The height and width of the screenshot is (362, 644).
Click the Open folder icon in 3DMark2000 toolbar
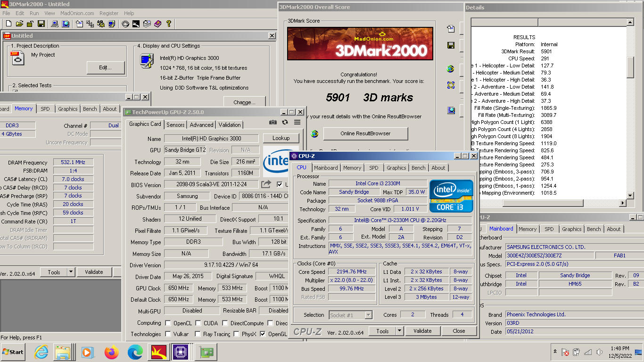coord(19,24)
